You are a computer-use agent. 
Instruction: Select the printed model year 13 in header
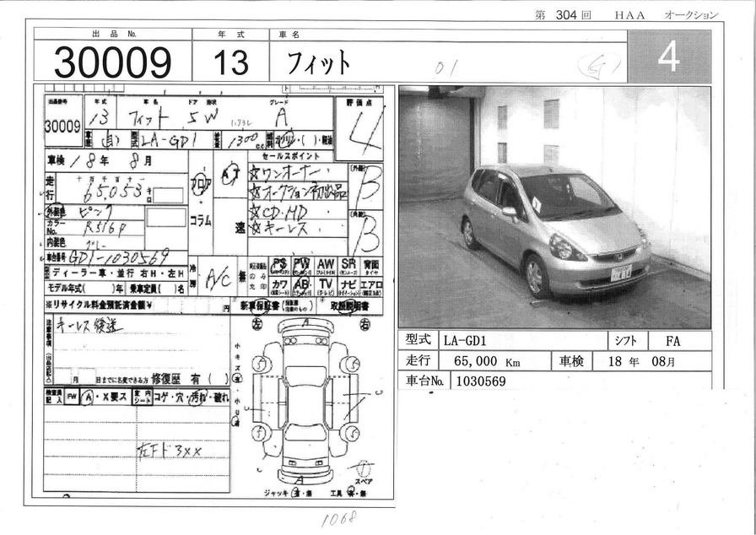230,62
